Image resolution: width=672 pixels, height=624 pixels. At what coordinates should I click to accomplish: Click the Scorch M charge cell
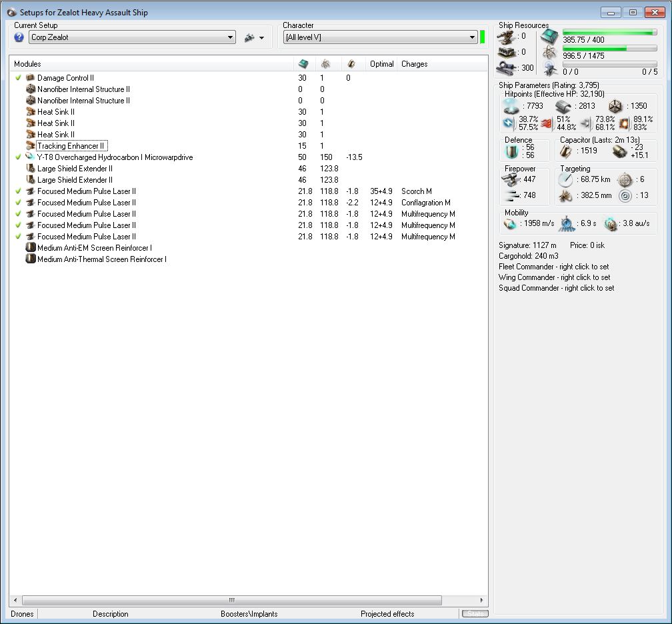coord(416,191)
